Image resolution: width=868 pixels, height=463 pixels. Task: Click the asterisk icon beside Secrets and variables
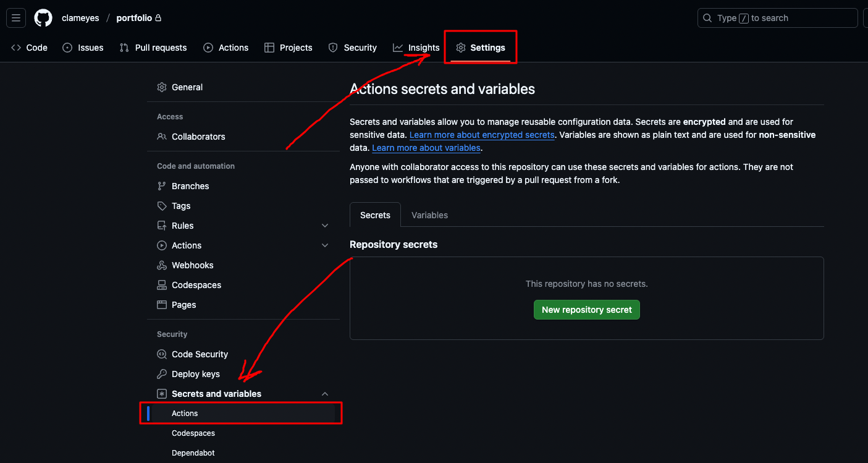pyautogui.click(x=162, y=394)
